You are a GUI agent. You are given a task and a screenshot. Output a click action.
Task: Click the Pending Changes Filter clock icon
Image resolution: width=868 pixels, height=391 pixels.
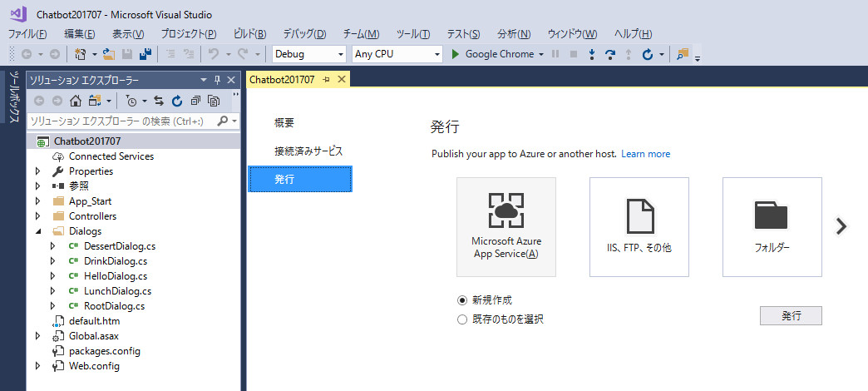click(131, 101)
